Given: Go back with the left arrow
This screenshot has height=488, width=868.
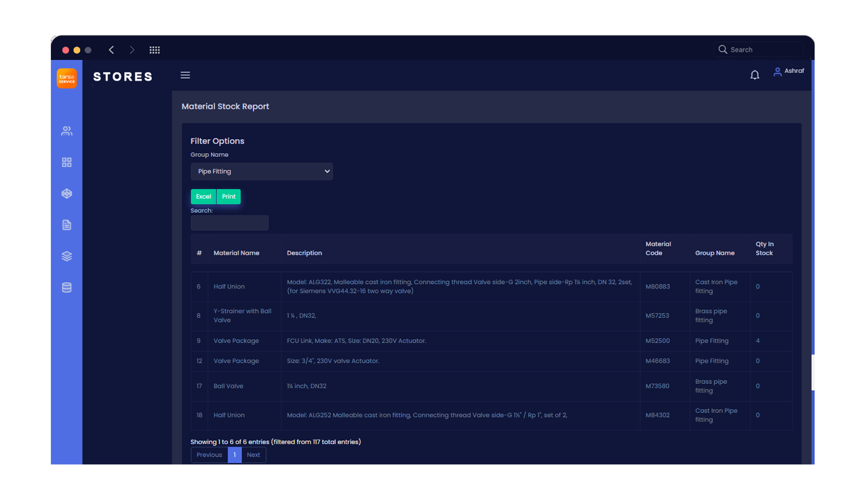Looking at the screenshot, I should point(111,50).
